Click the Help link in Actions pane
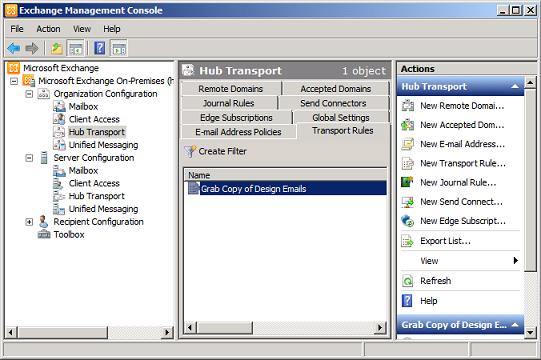The image size is (541, 360). point(429,301)
